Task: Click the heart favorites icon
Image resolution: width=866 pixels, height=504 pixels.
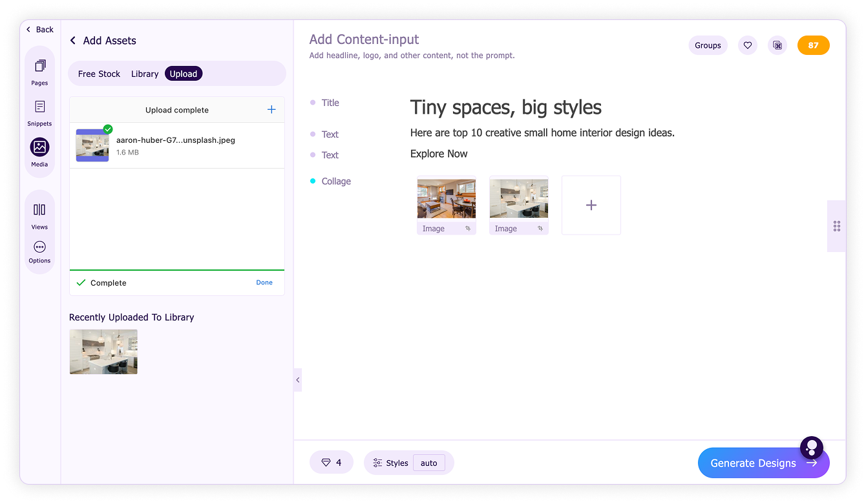Action: (x=748, y=45)
